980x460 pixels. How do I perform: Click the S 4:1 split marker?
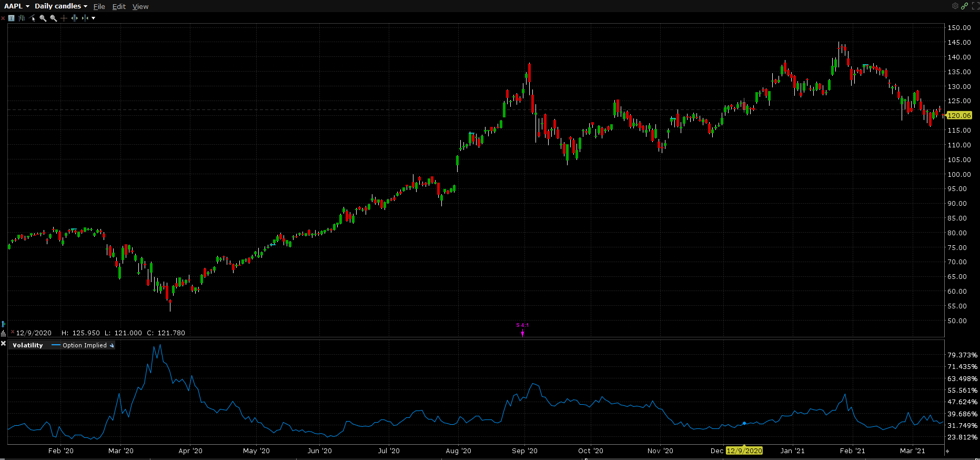tap(522, 325)
